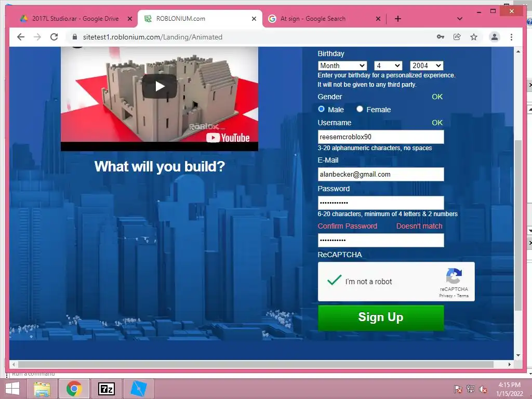
Task: Close the At sign Google Search tab
Action: pyautogui.click(x=378, y=19)
